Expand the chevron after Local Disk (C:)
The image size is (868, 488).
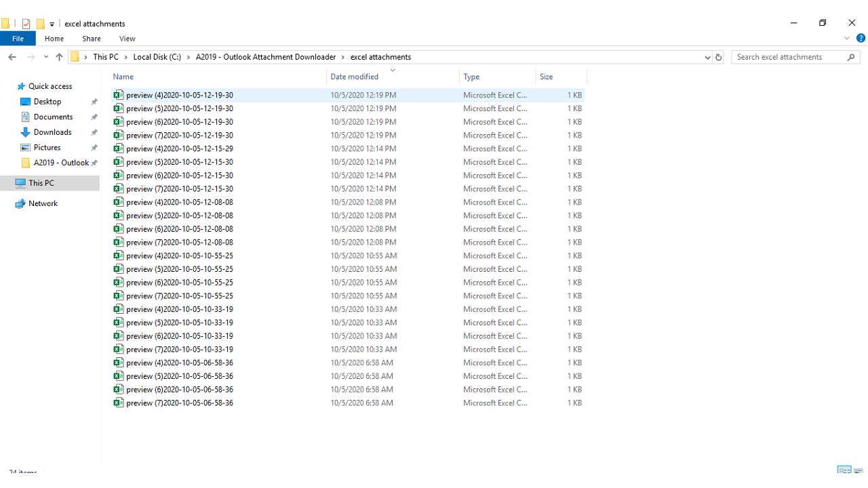click(x=189, y=57)
